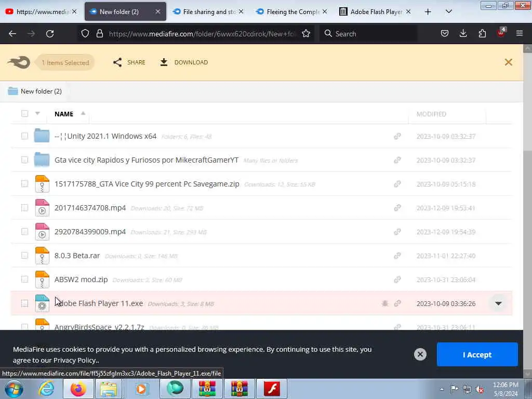The width and height of the screenshot is (532, 399).
Task: Copy link for Savegame.zip file
Action: tap(397, 184)
